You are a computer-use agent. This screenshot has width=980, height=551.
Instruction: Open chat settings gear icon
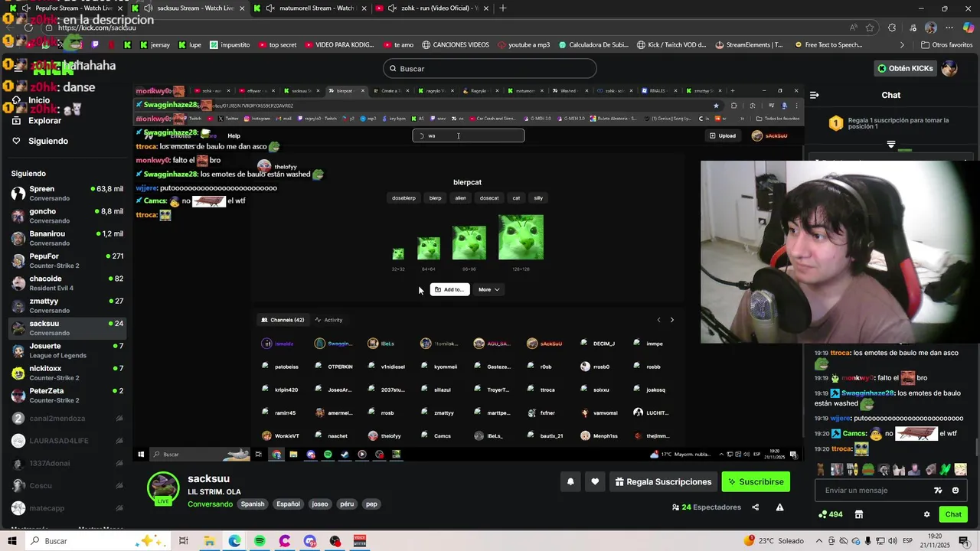tap(926, 514)
